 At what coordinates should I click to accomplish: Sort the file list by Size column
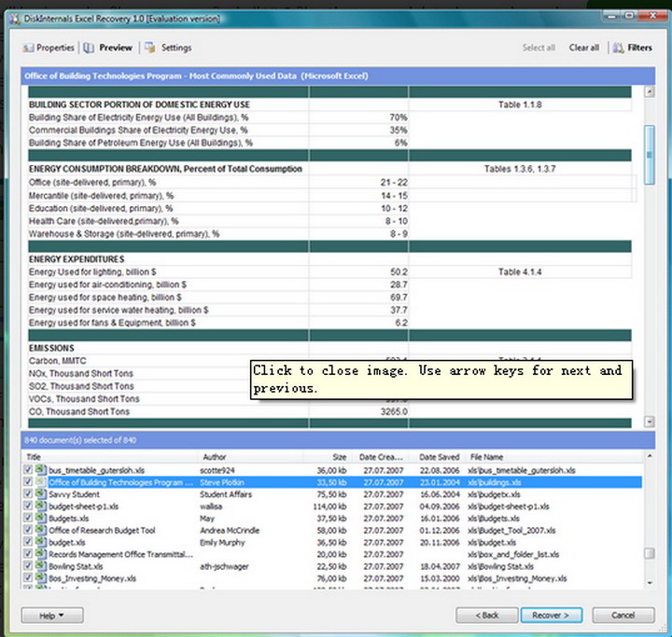click(x=339, y=457)
